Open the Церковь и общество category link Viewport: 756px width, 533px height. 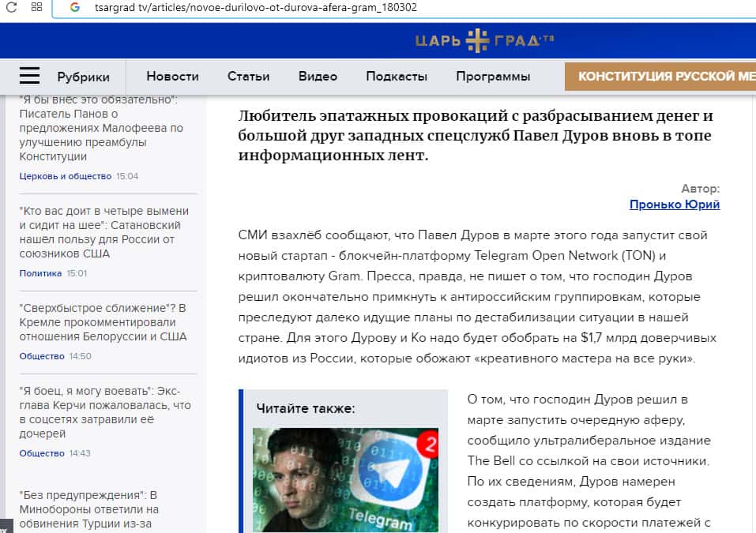(66, 176)
